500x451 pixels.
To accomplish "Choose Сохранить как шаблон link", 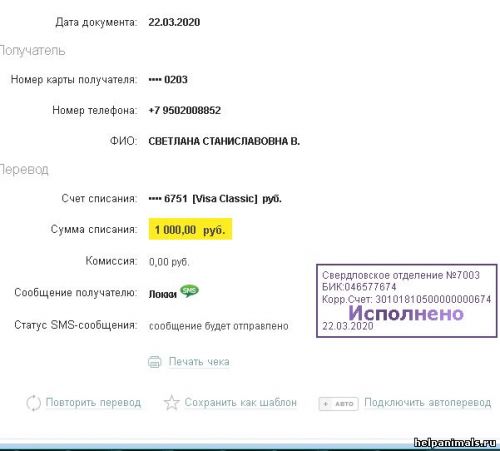I will 240,402.
